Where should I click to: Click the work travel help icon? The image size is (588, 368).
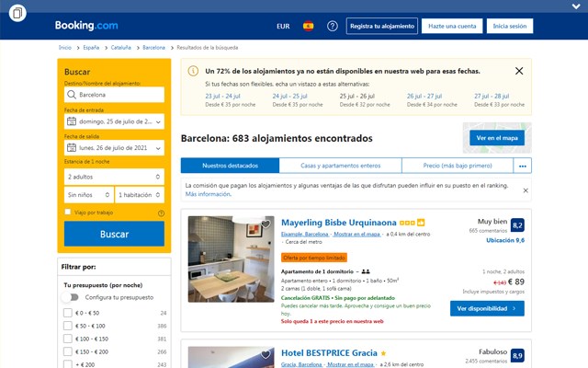(x=161, y=213)
